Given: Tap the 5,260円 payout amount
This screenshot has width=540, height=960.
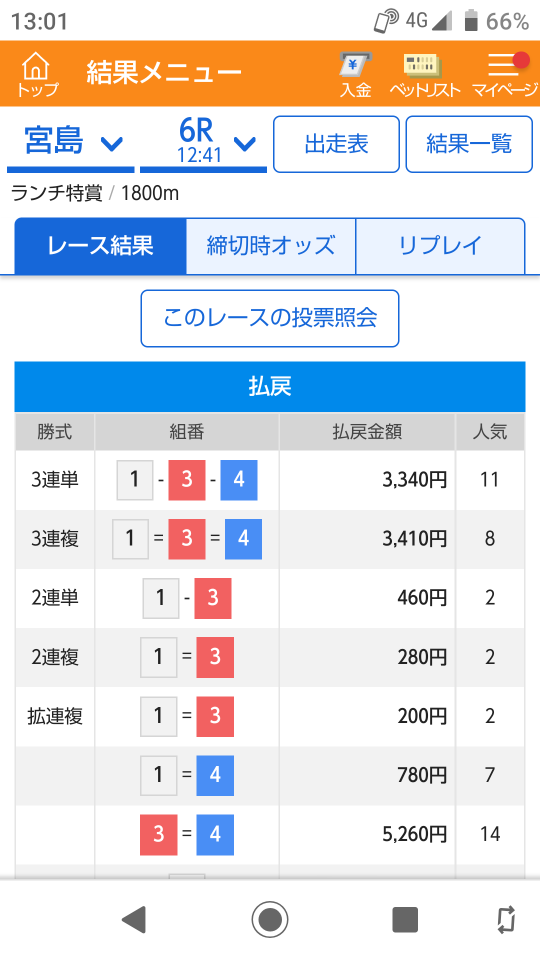Looking at the screenshot, I should pos(414,834).
